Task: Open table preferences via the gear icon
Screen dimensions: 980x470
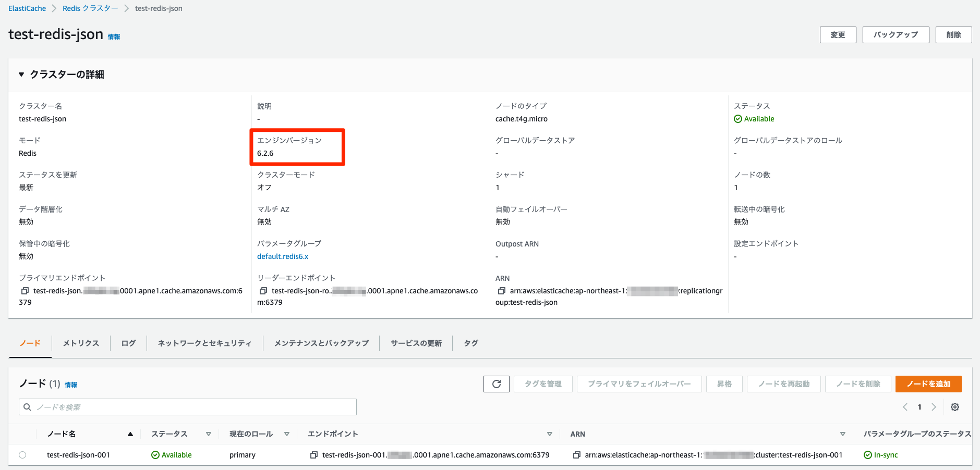Action: [955, 407]
